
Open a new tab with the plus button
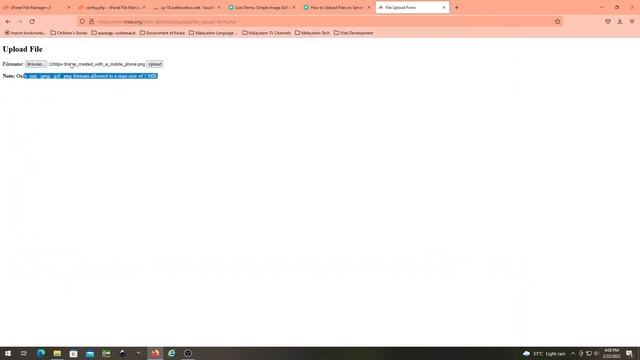[x=456, y=7]
